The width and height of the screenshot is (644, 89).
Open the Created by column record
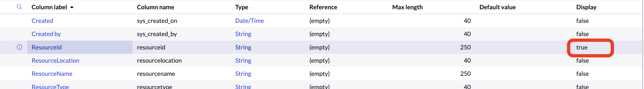(x=46, y=34)
